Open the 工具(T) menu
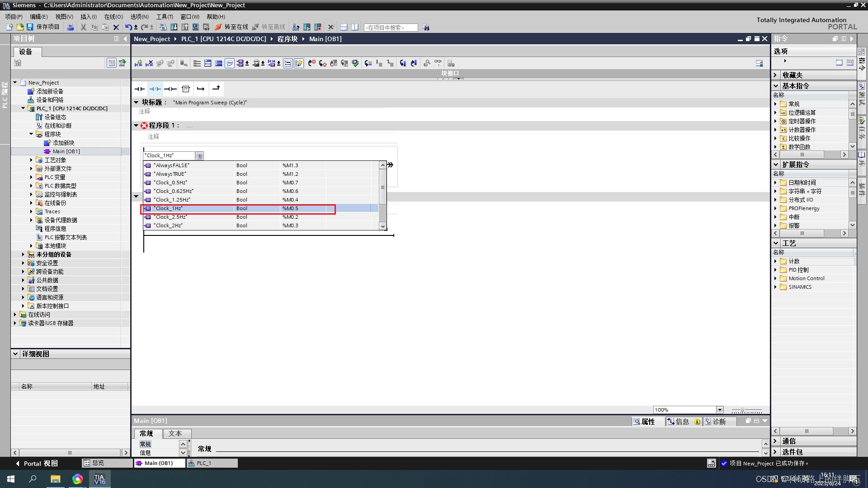 [165, 17]
